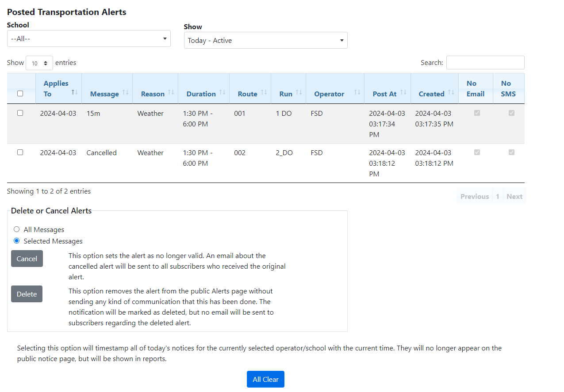Go to the Next page of results
Screen dimensions: 564x392
pos(514,196)
